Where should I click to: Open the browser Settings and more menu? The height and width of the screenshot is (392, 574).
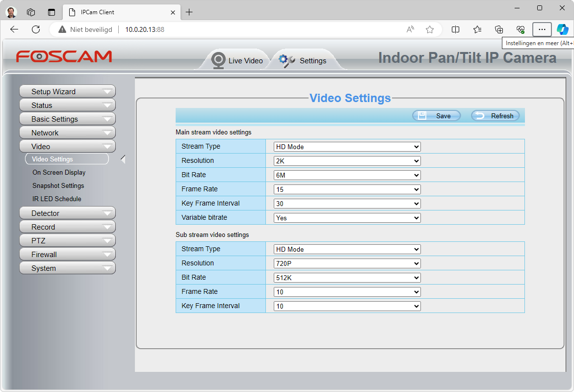coord(542,29)
